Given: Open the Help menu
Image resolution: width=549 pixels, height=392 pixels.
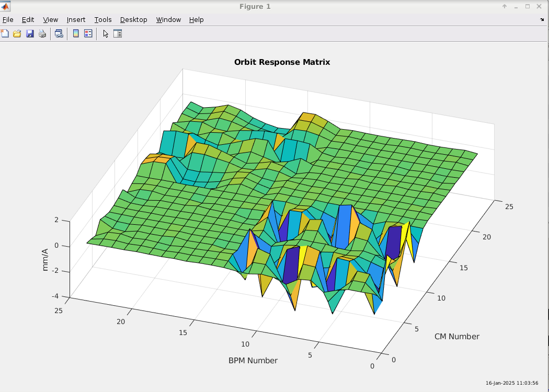Looking at the screenshot, I should [196, 20].
